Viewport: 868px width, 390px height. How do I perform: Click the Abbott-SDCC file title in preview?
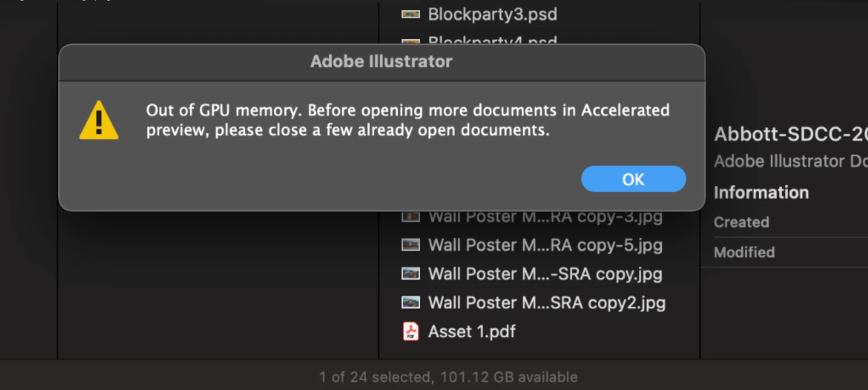(x=791, y=134)
